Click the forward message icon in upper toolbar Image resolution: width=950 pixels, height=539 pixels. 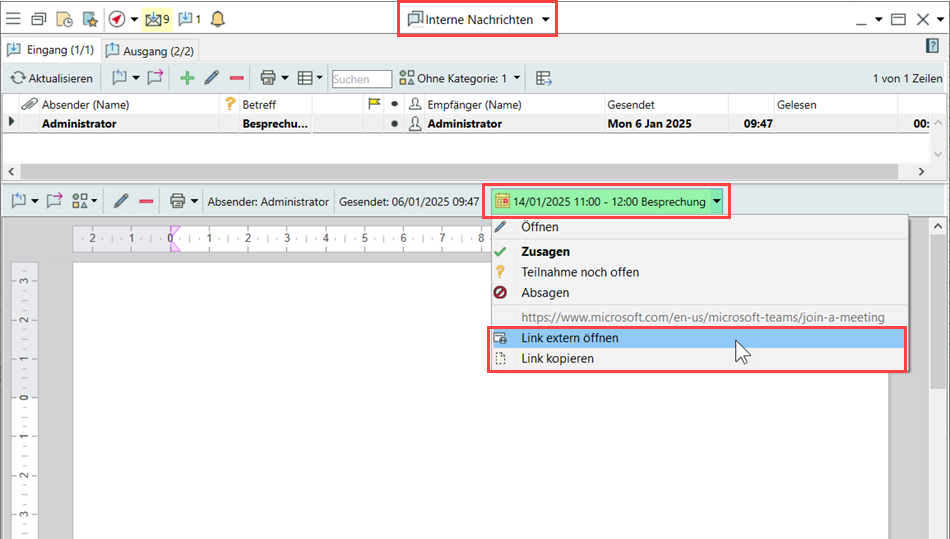coord(155,78)
